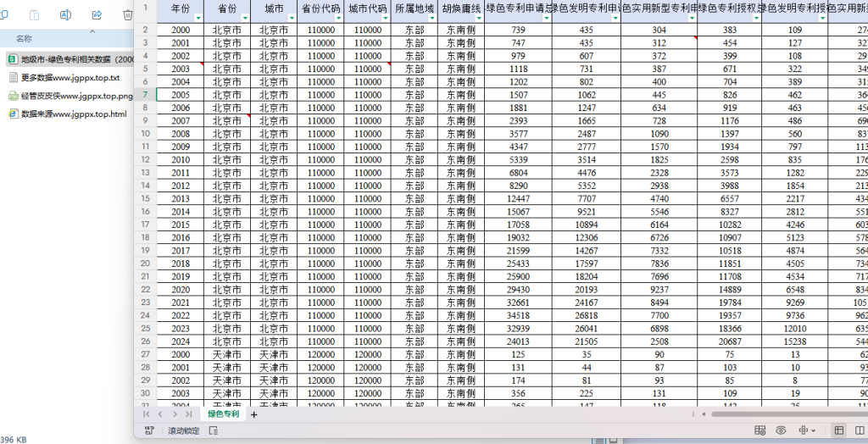The image size is (868, 444).
Task: Click the left arrow on the horizontal scrollbar
Action: [703, 413]
